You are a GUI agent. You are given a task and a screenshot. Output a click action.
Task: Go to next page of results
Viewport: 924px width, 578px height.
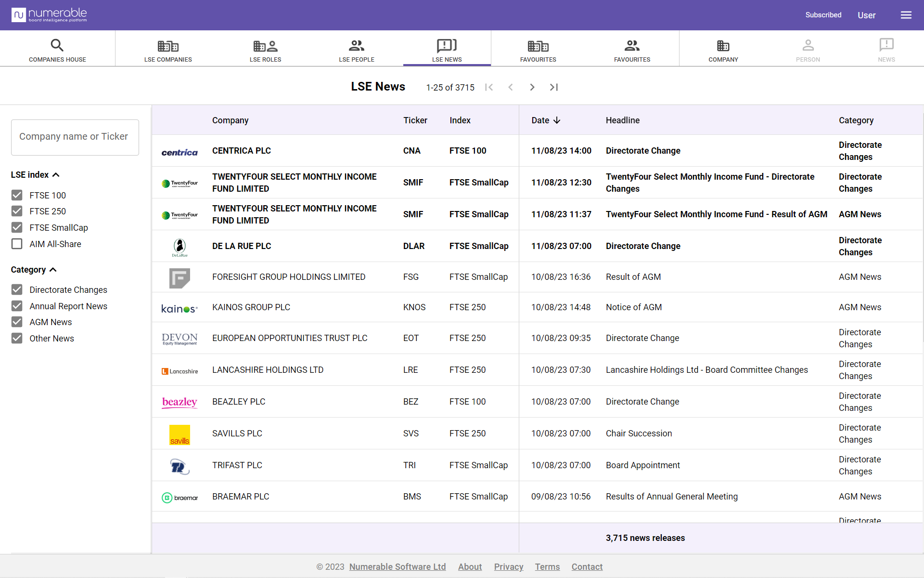tap(532, 87)
